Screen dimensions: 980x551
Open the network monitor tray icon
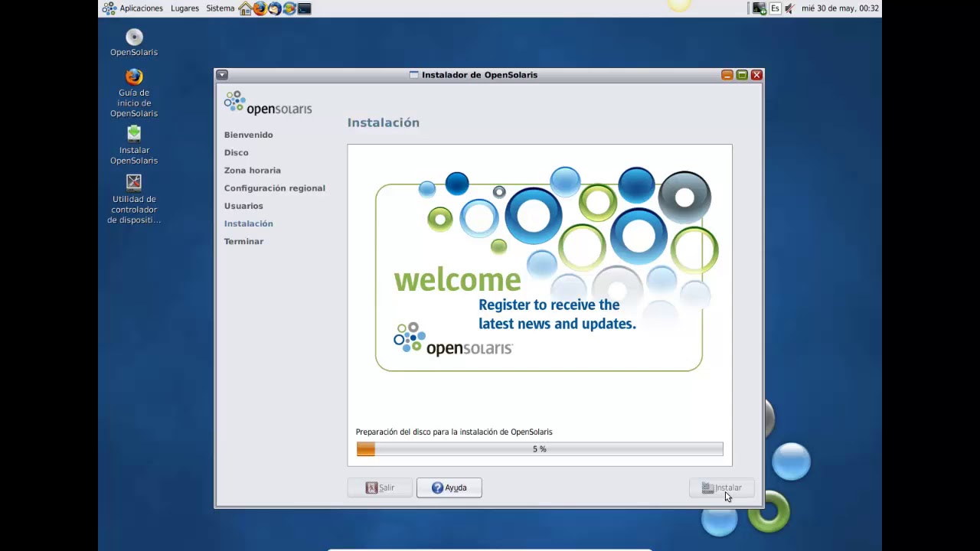click(x=759, y=8)
